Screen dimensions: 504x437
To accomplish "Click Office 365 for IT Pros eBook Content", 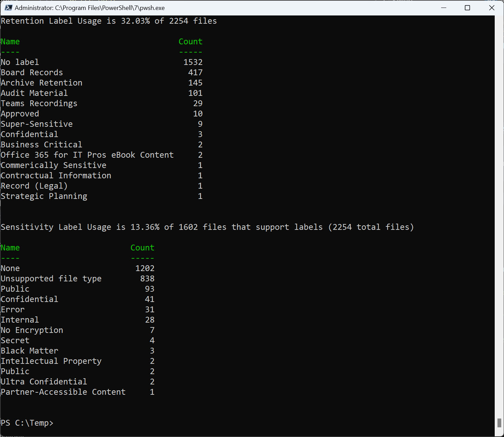I will click(87, 155).
